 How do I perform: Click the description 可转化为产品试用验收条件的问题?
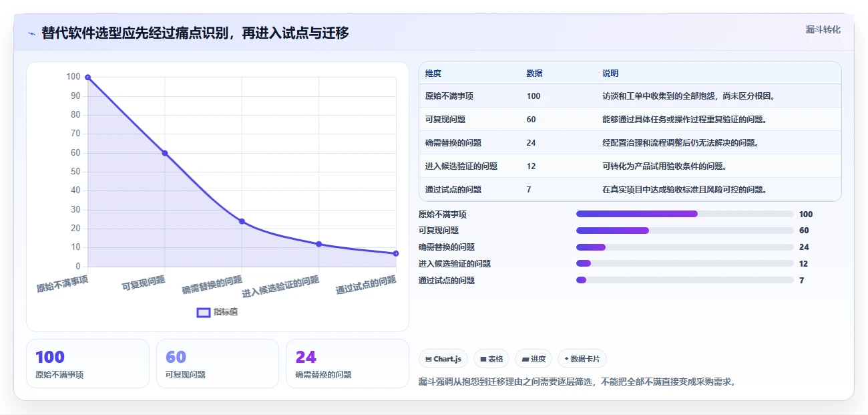click(x=664, y=166)
